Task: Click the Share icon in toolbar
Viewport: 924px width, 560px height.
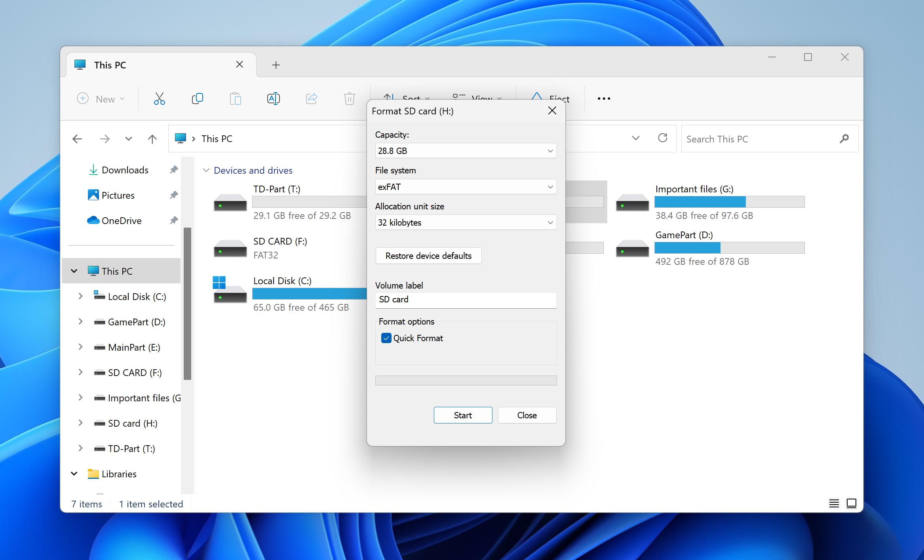Action: click(x=312, y=99)
